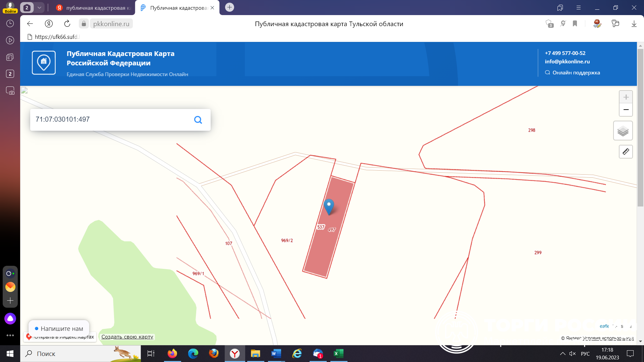Switch to the first Yandex search tab
Screen dimensions: 644x362
point(94,8)
